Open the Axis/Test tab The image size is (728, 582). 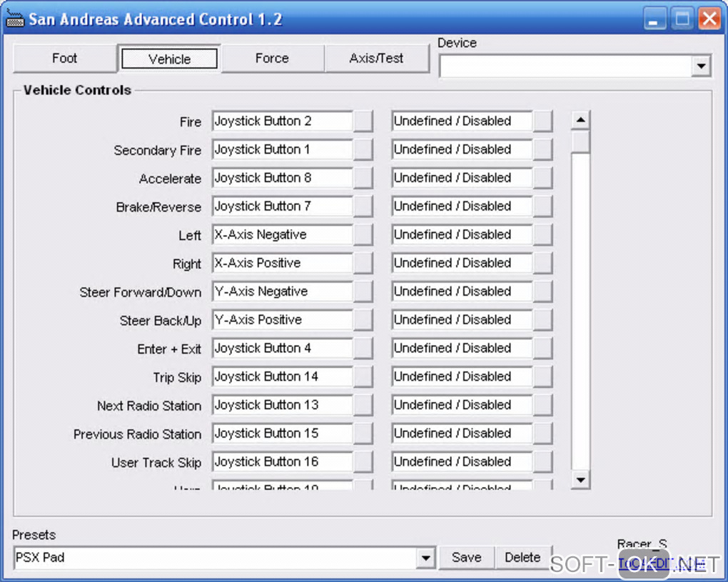377,59
